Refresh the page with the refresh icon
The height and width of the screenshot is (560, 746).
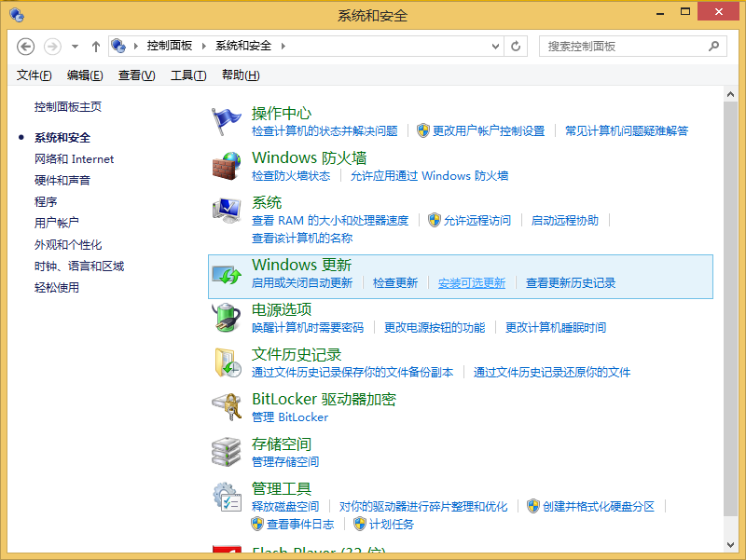tap(516, 46)
